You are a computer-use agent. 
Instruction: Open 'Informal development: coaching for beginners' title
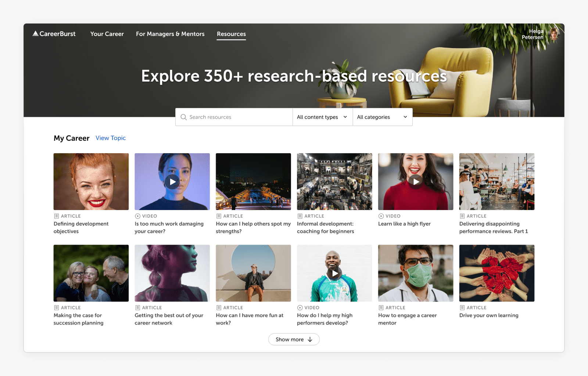tap(326, 228)
